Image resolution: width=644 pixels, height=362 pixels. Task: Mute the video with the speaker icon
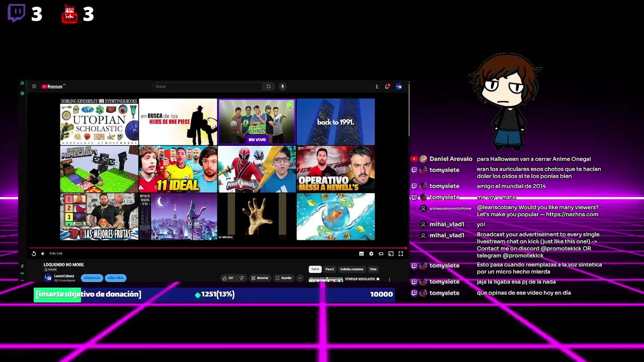[x=43, y=253]
